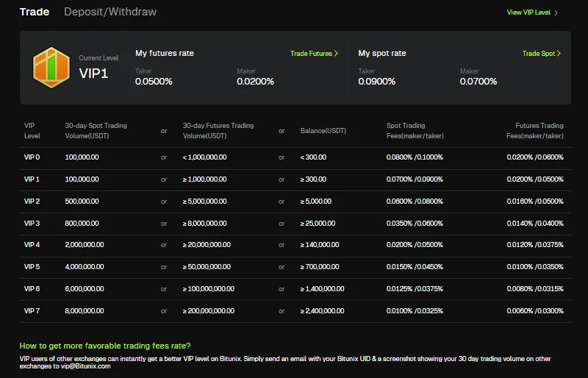Click the Futures Trading Fees column header
The height and width of the screenshot is (378, 588).
(535, 131)
